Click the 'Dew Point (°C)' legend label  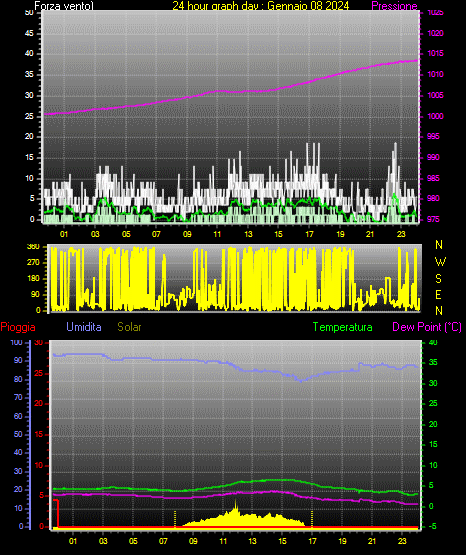[x=427, y=327]
